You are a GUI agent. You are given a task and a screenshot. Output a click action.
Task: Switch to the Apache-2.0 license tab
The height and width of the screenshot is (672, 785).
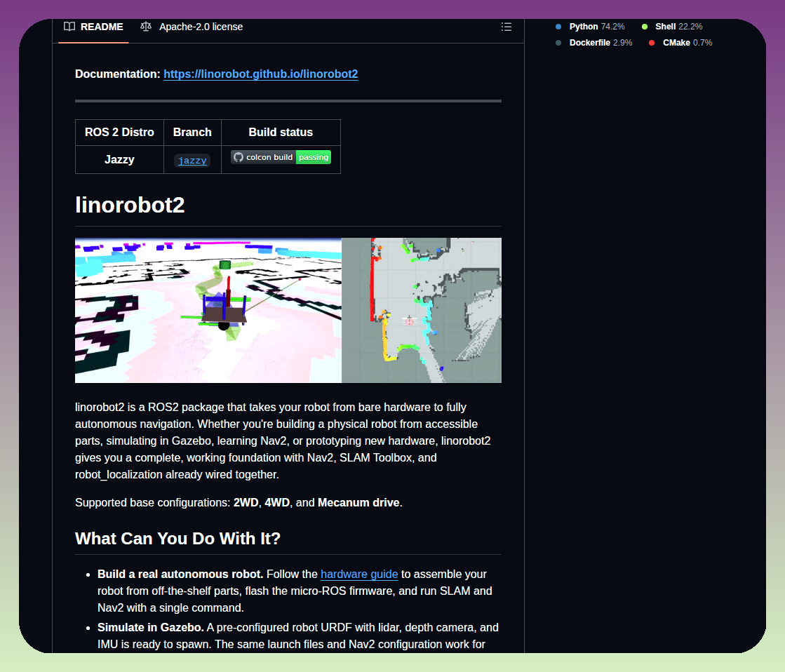point(192,27)
